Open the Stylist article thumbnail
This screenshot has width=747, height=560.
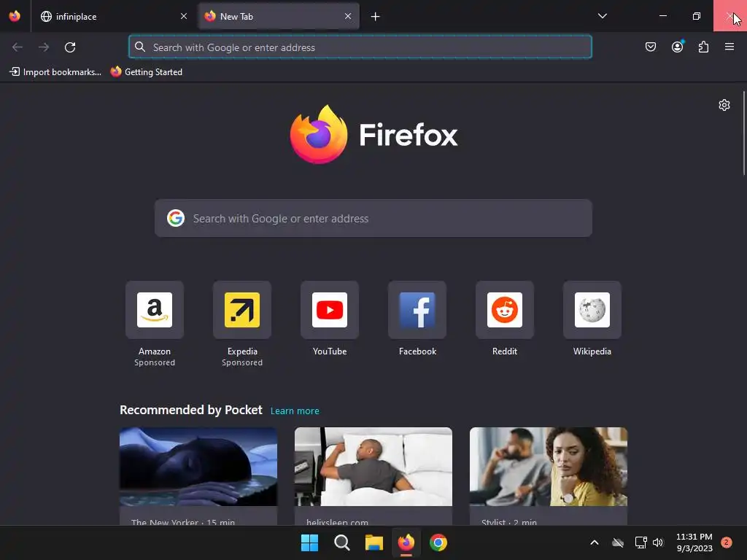[x=549, y=467]
